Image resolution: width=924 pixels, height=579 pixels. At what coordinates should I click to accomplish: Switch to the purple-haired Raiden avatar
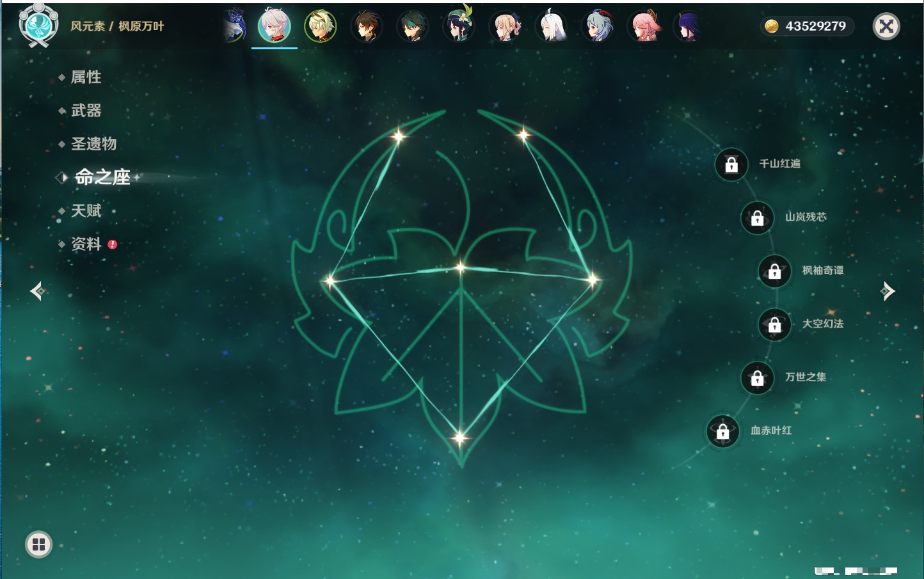tap(689, 26)
